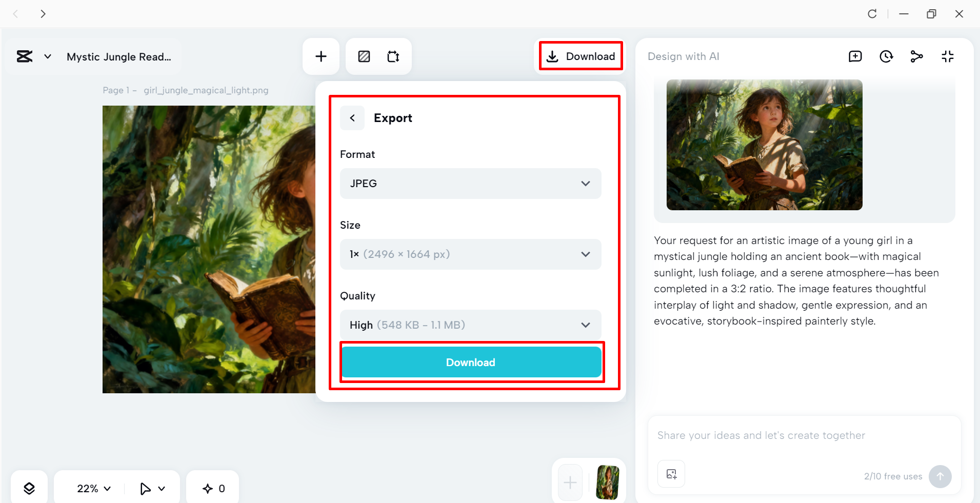
Task: Click the AI response description paragraph
Action: pyautogui.click(x=796, y=280)
